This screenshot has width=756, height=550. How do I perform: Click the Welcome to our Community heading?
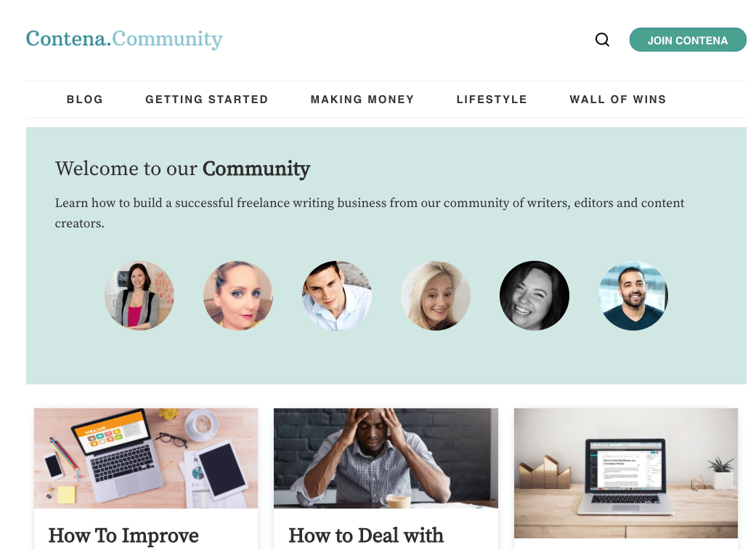click(182, 169)
